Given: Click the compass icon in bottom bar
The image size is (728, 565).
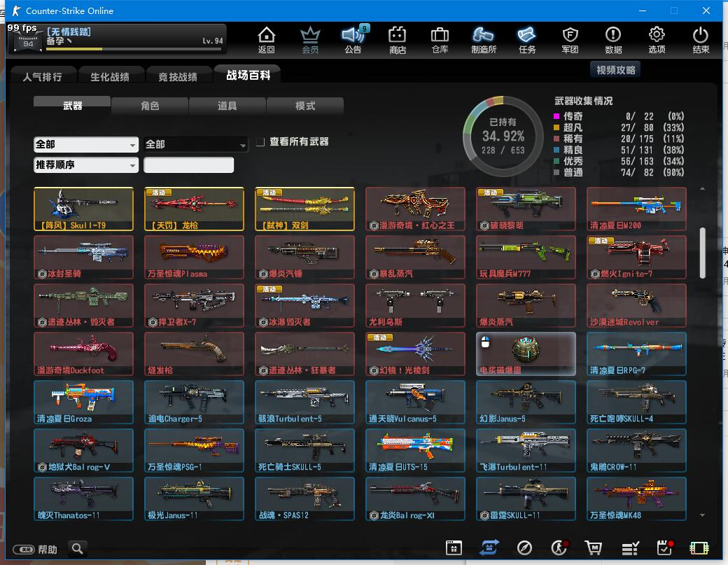Looking at the screenshot, I should (524, 548).
